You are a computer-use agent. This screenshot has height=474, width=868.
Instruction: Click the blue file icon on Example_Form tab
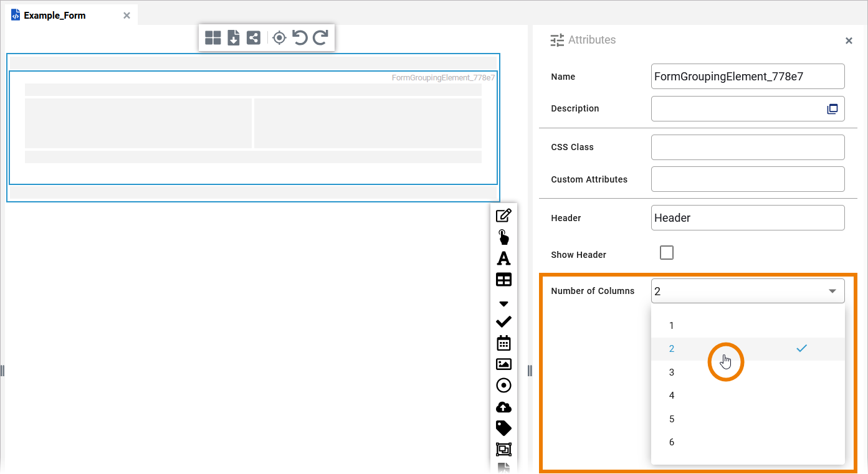click(x=16, y=15)
